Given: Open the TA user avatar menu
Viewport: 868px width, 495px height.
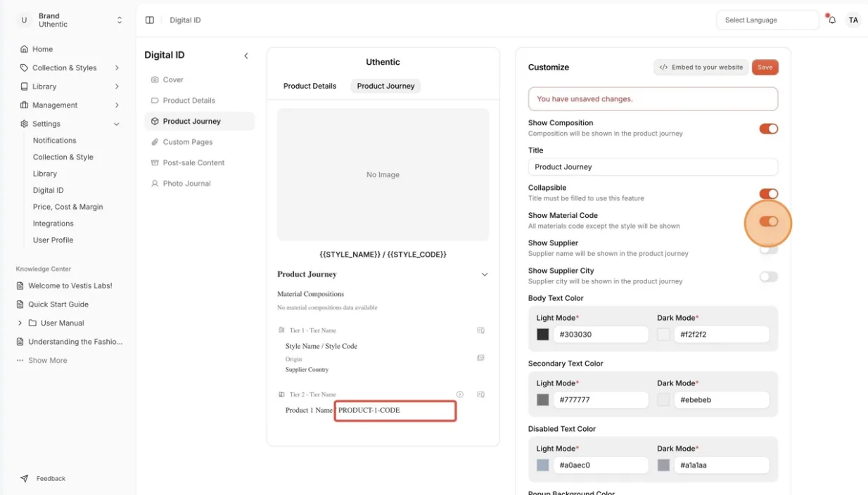Looking at the screenshot, I should tap(853, 20).
